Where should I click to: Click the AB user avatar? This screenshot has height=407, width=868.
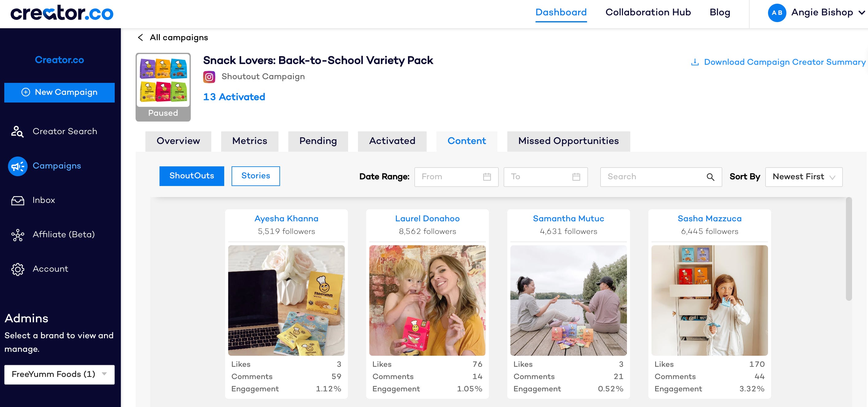click(777, 13)
